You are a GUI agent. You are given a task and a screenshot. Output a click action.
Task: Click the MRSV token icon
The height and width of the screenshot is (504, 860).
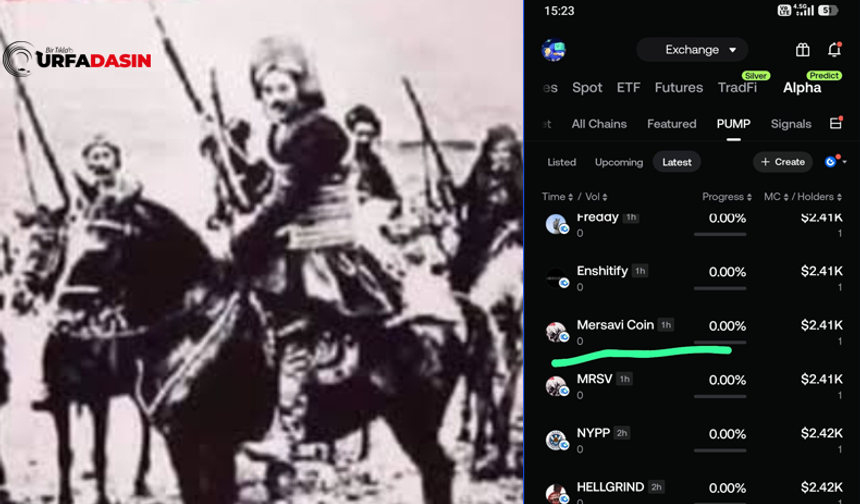pyautogui.click(x=556, y=386)
